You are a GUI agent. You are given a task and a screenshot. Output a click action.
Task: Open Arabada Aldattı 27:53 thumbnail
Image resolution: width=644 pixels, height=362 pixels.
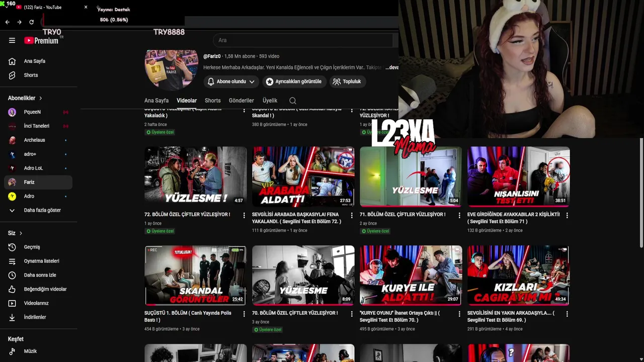coord(303,176)
